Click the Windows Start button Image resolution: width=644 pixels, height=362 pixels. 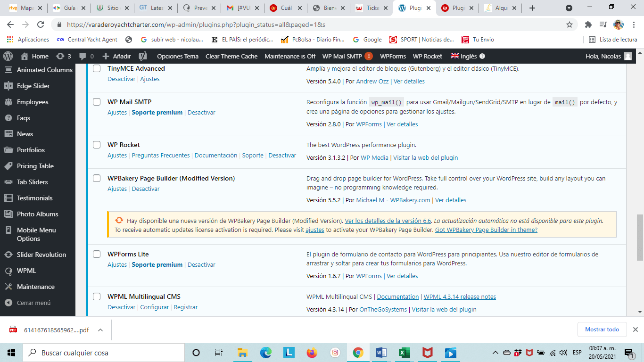(x=11, y=353)
